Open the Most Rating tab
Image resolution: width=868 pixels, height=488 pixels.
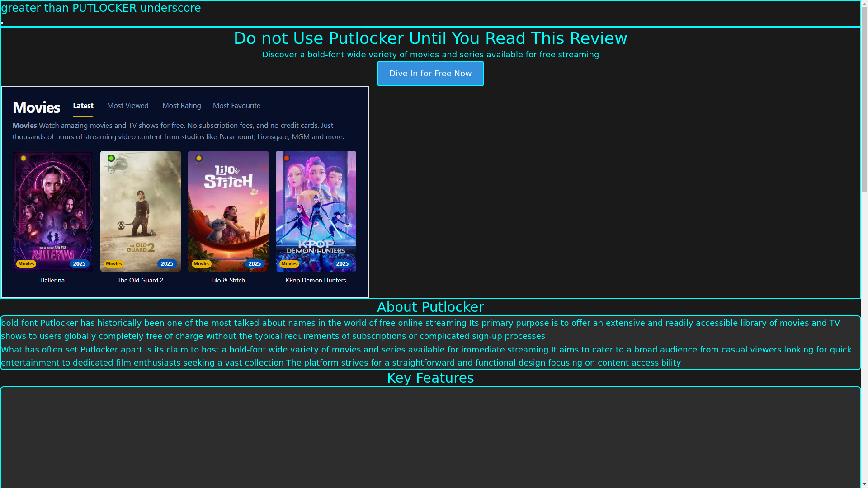[182, 106]
